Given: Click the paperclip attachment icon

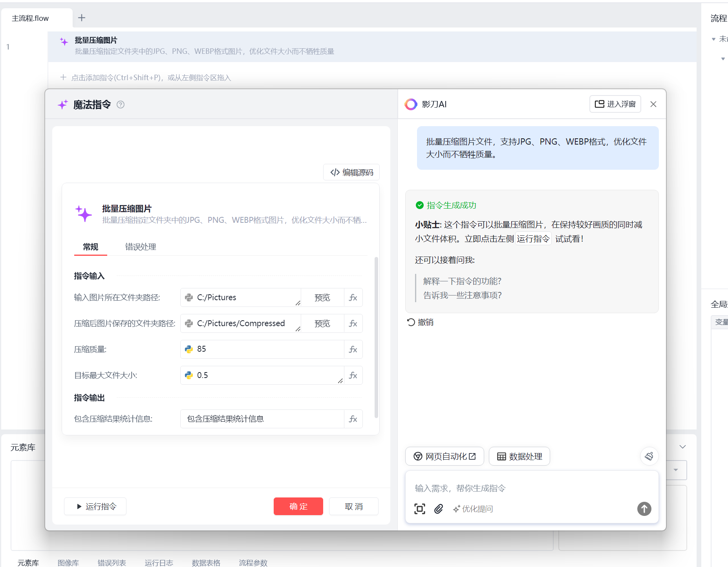Looking at the screenshot, I should click(439, 509).
